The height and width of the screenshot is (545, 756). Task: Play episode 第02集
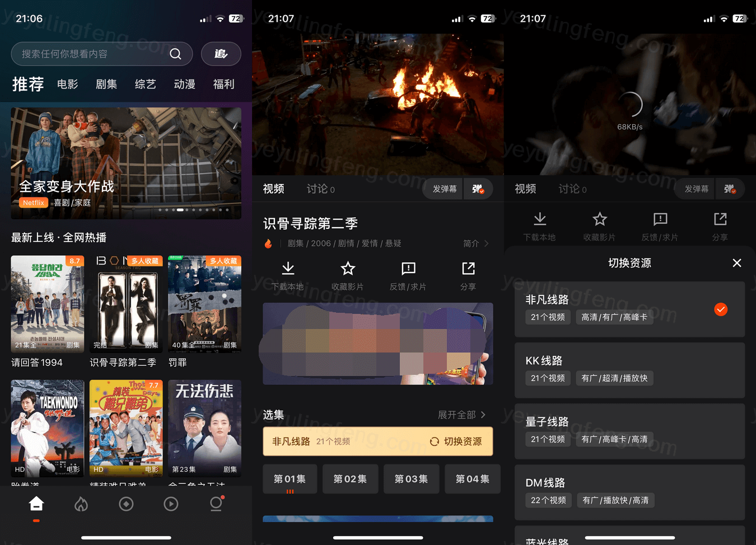[351, 479]
